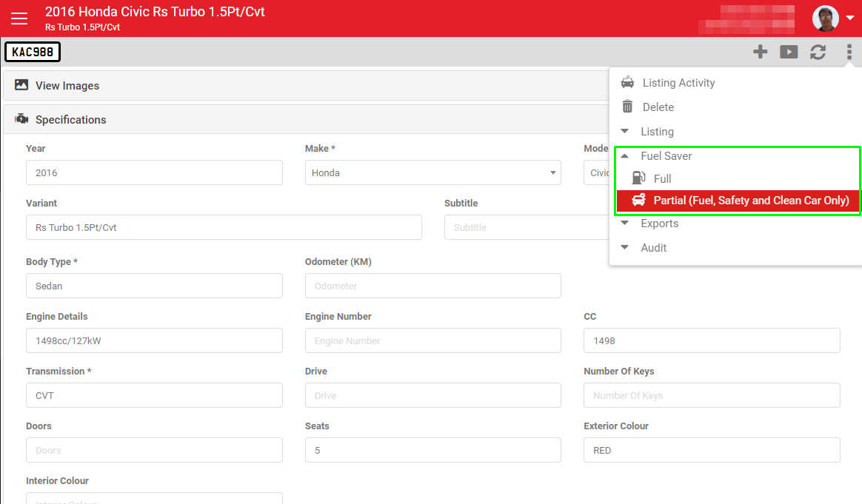Click the Seats field containing 5
This screenshot has width=862, height=504.
pyautogui.click(x=433, y=450)
